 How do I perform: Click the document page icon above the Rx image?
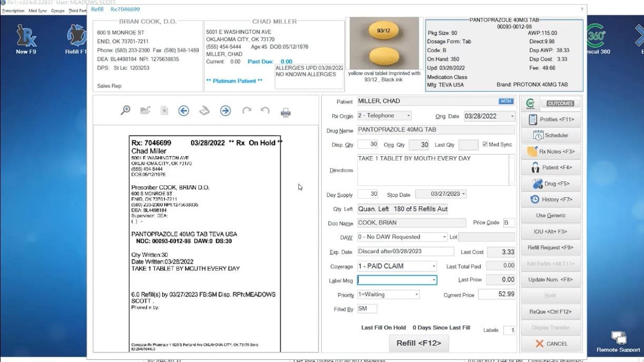164,110
